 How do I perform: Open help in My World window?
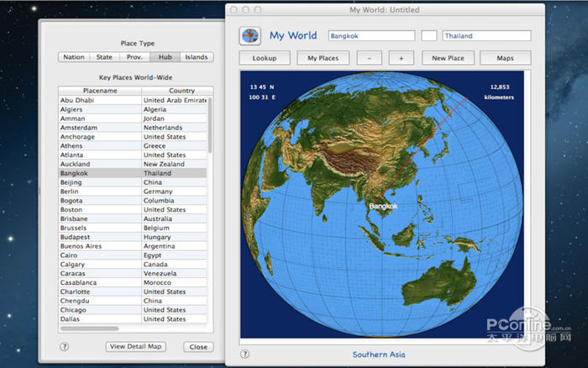click(244, 354)
